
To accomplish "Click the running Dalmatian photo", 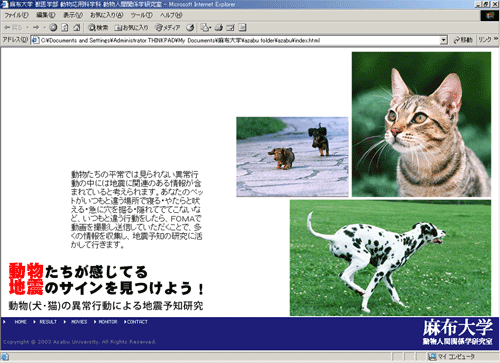I will (x=390, y=258).
